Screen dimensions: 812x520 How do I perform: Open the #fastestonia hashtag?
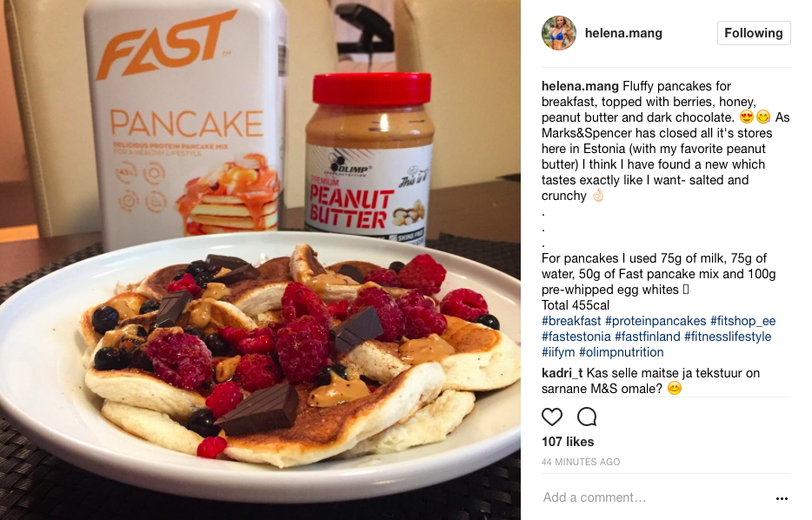coord(576,337)
